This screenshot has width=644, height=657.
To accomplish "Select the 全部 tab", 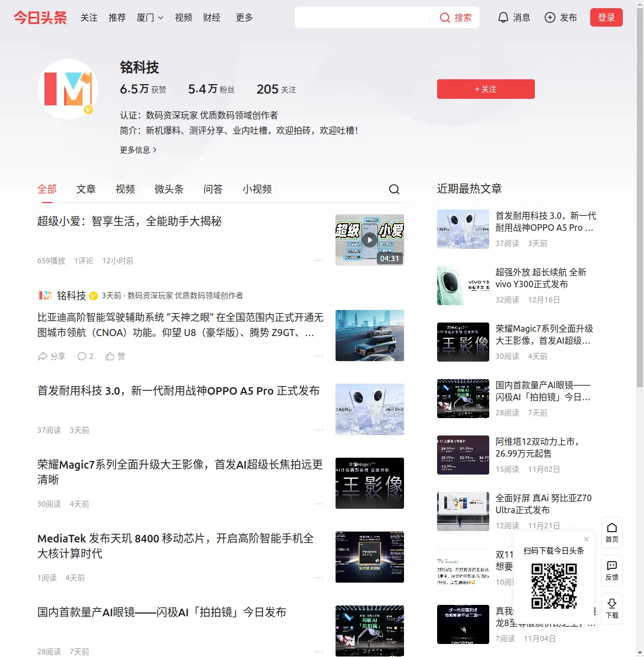I will [47, 189].
